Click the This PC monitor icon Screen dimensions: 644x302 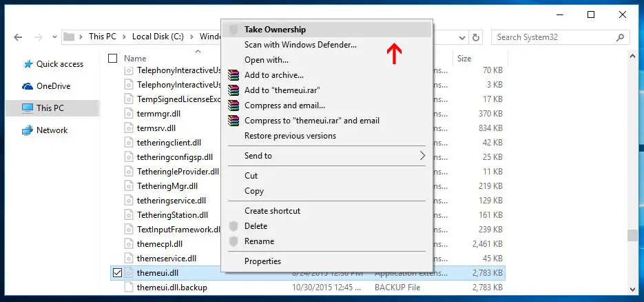(28, 108)
